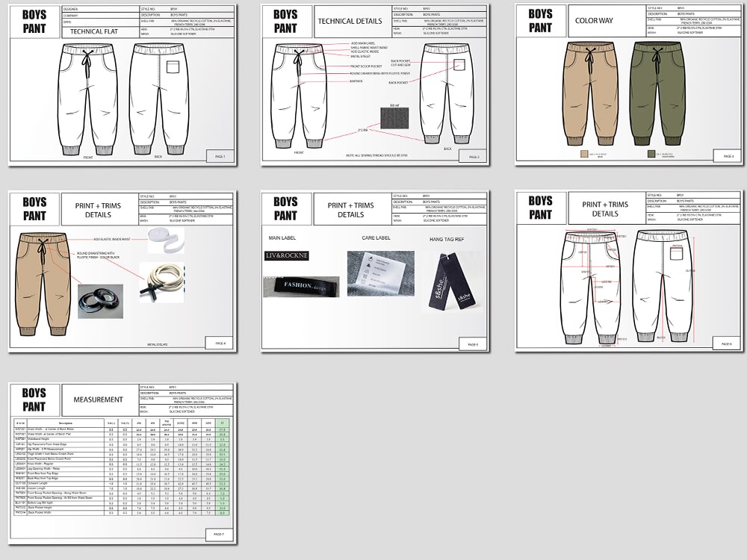Click the PAGE-7 box
This screenshot has height=560, width=747.
(x=220, y=535)
